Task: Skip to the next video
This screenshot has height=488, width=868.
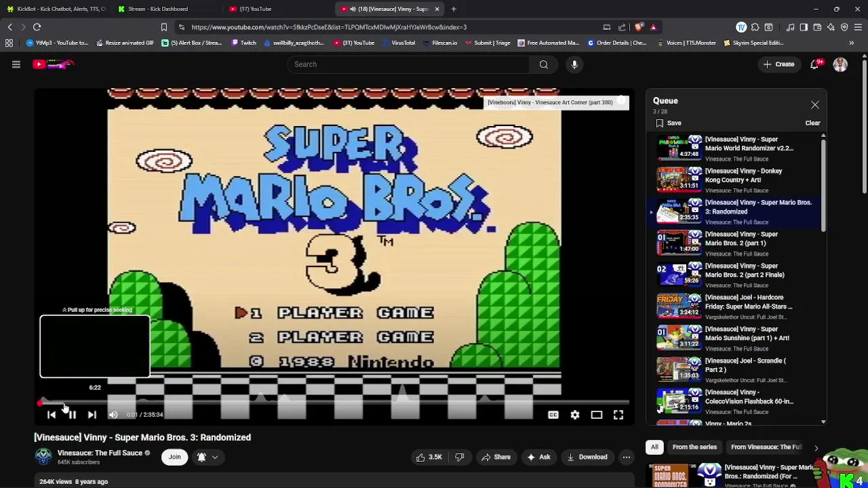Action: click(x=92, y=415)
